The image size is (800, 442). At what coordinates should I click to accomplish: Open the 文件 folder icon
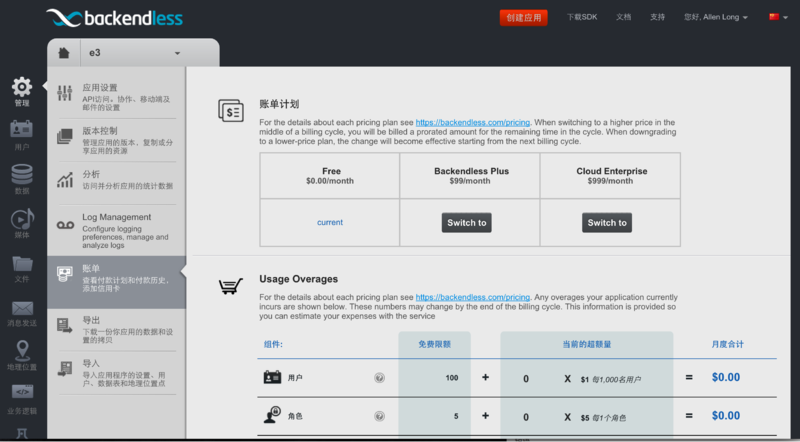tap(22, 264)
